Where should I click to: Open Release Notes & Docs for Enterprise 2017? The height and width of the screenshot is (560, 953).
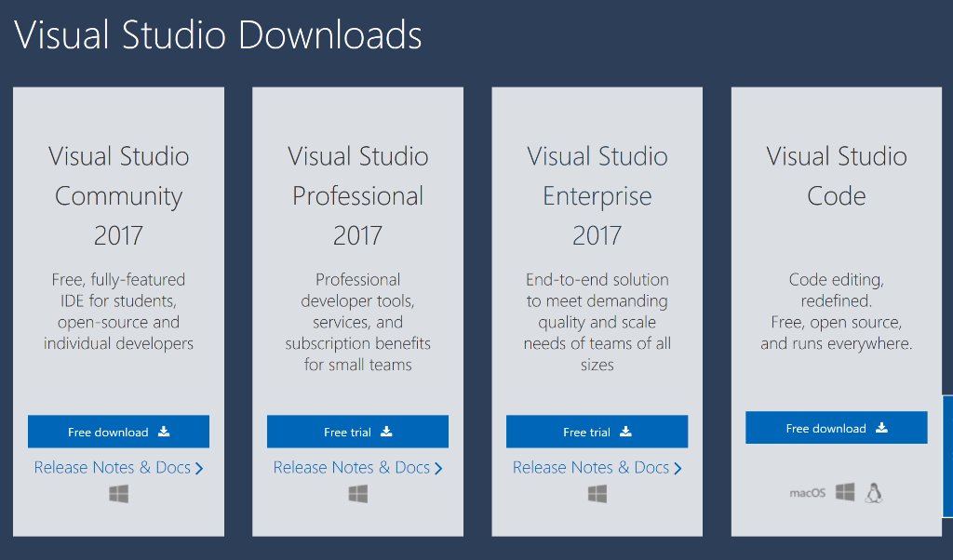pyautogui.click(x=597, y=468)
